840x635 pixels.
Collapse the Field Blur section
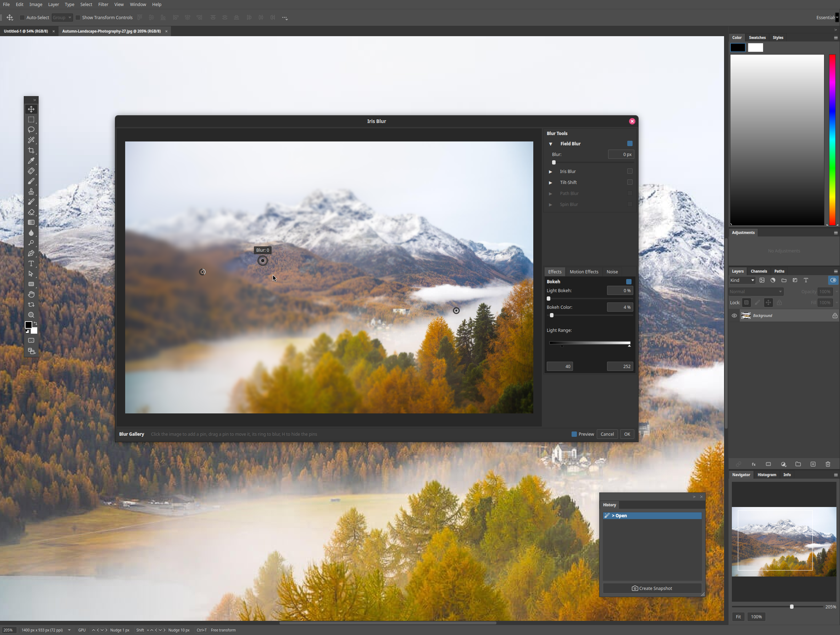click(x=550, y=144)
